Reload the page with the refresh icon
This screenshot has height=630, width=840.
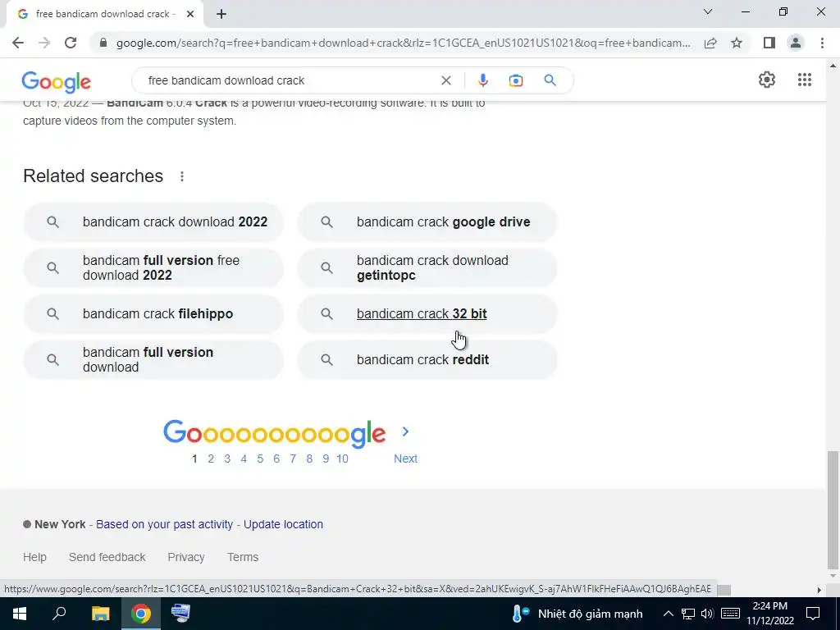tap(71, 43)
